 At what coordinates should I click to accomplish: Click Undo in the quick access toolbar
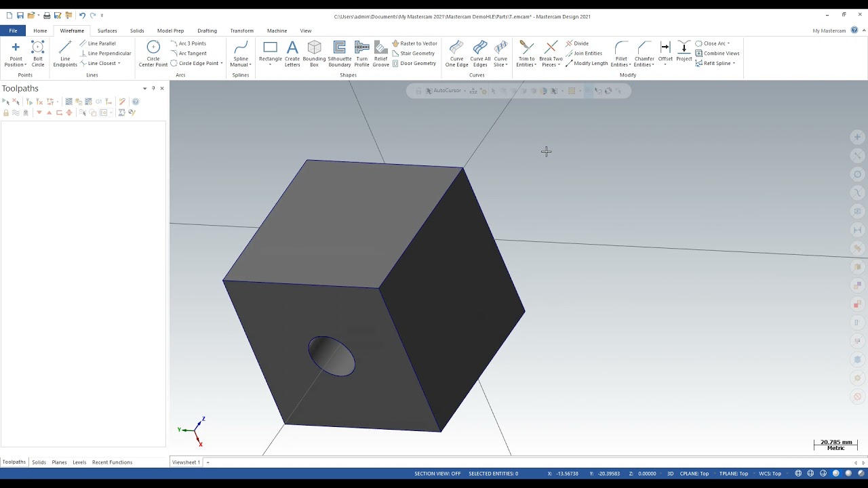pos(82,16)
